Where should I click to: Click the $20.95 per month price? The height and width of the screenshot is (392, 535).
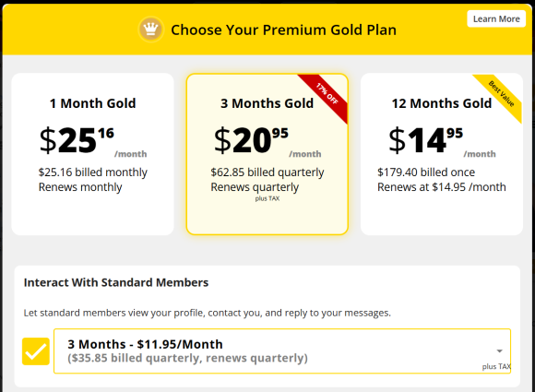pyautogui.click(x=267, y=141)
